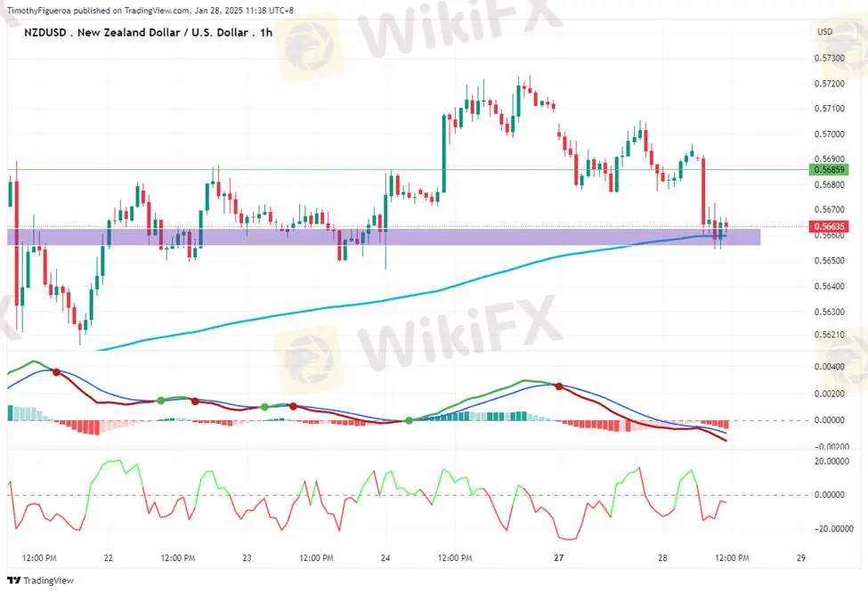The height and width of the screenshot is (593, 868).
Task: Click the 0.56700 price axis label
Action: point(830,209)
